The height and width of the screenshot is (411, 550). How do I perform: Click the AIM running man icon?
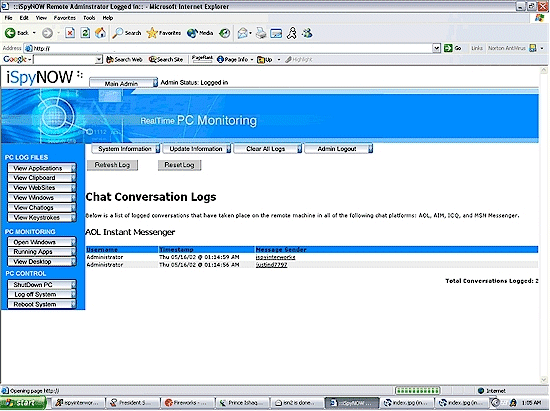pos(291,33)
